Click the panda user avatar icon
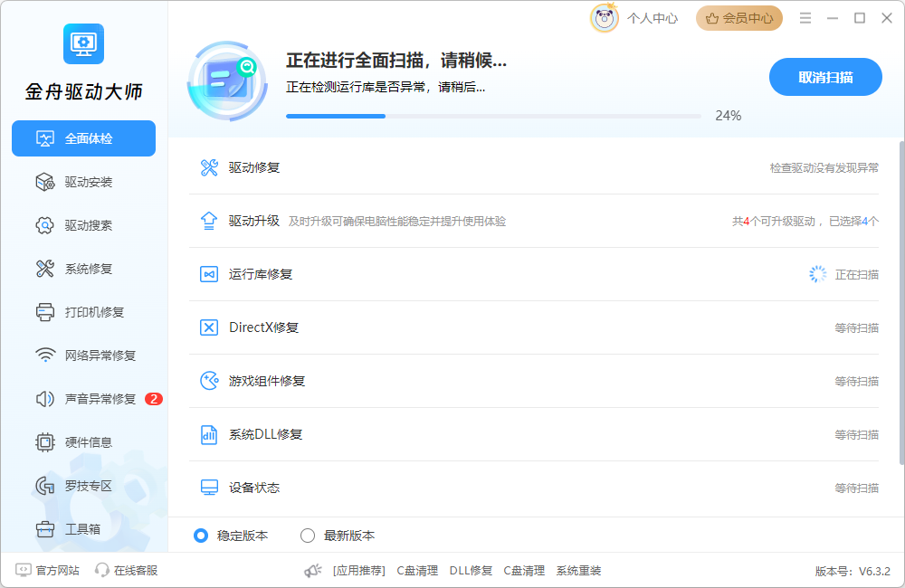 tap(605, 18)
